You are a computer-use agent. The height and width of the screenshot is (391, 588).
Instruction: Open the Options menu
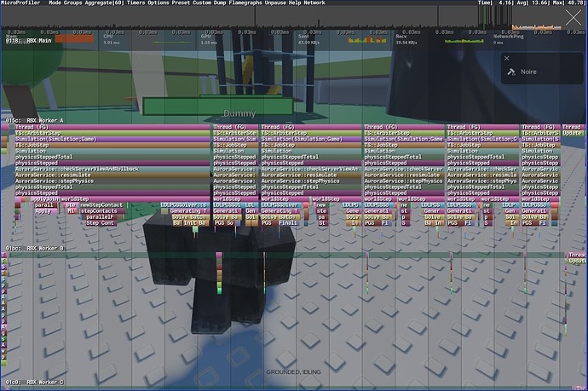pos(159,3)
